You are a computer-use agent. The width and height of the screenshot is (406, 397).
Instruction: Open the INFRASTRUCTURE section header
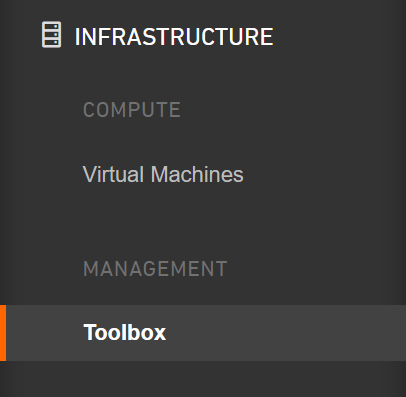(174, 36)
